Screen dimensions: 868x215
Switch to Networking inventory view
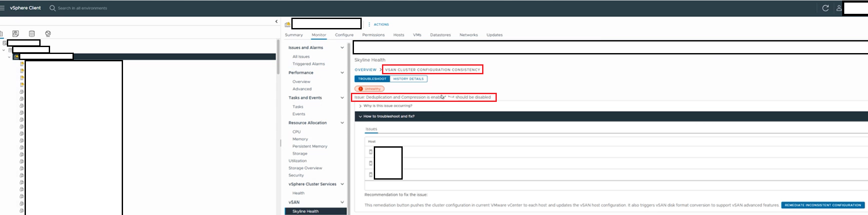(48, 34)
